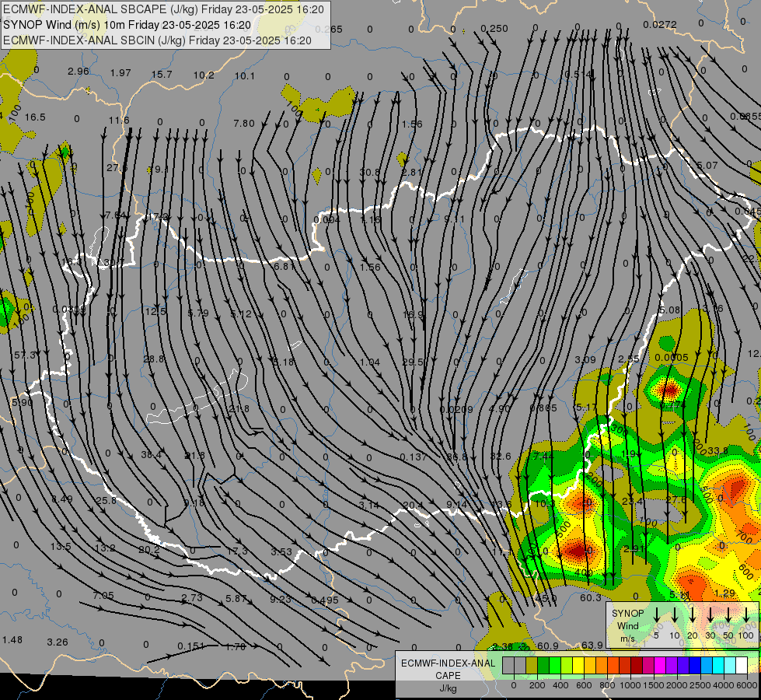Viewport: 761px width, 700px height.
Task: Click the 57.3 value on the map
Action: (25, 355)
